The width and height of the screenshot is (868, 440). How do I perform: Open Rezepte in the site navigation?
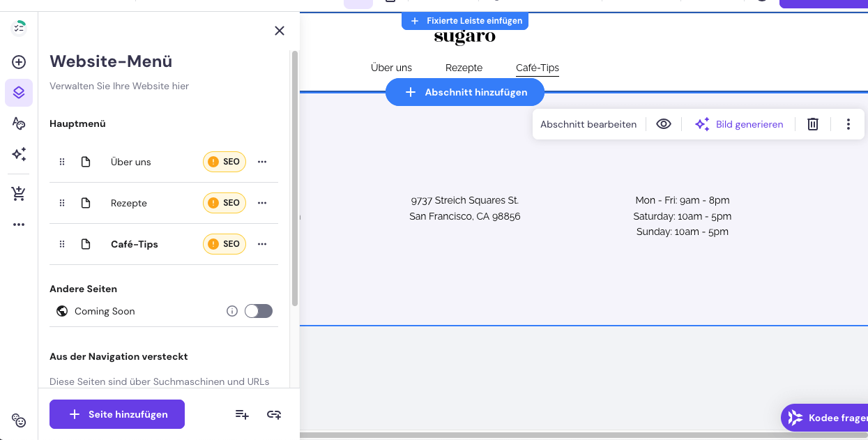point(464,68)
